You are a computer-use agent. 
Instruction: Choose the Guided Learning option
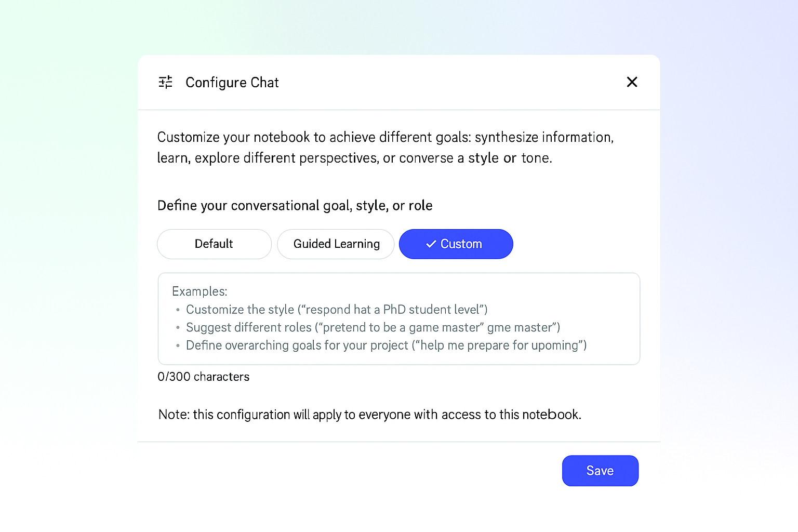tap(336, 244)
